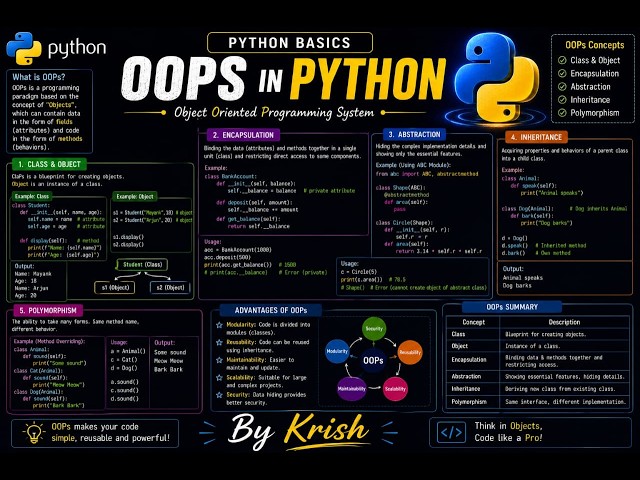Click the blue '3. ABSTRACTION' header

(x=414, y=134)
